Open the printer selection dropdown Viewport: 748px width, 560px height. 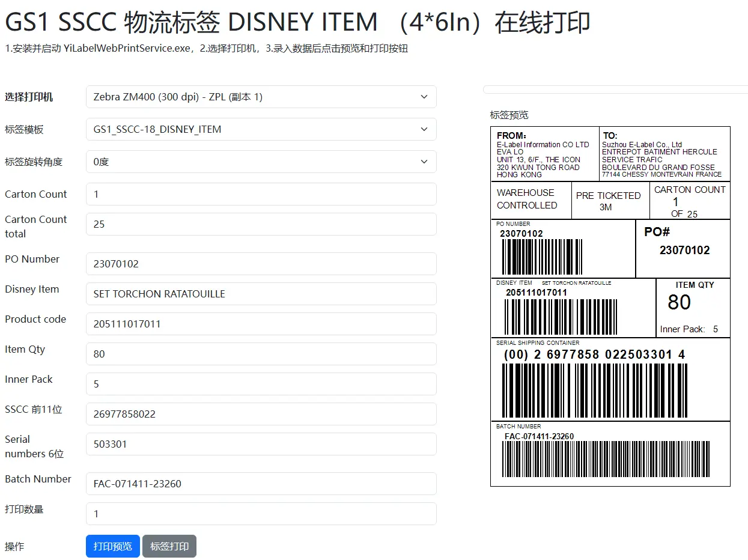[x=261, y=97]
